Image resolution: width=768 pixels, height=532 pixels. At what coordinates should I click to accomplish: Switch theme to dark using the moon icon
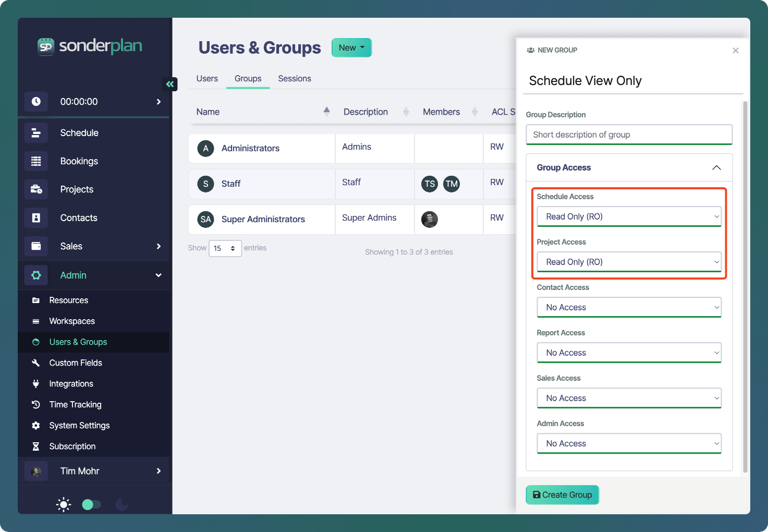click(121, 504)
